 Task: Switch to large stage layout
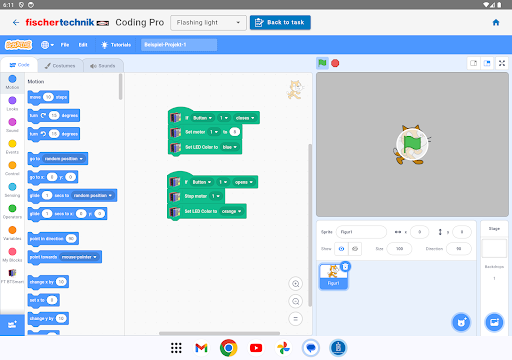coord(487,63)
